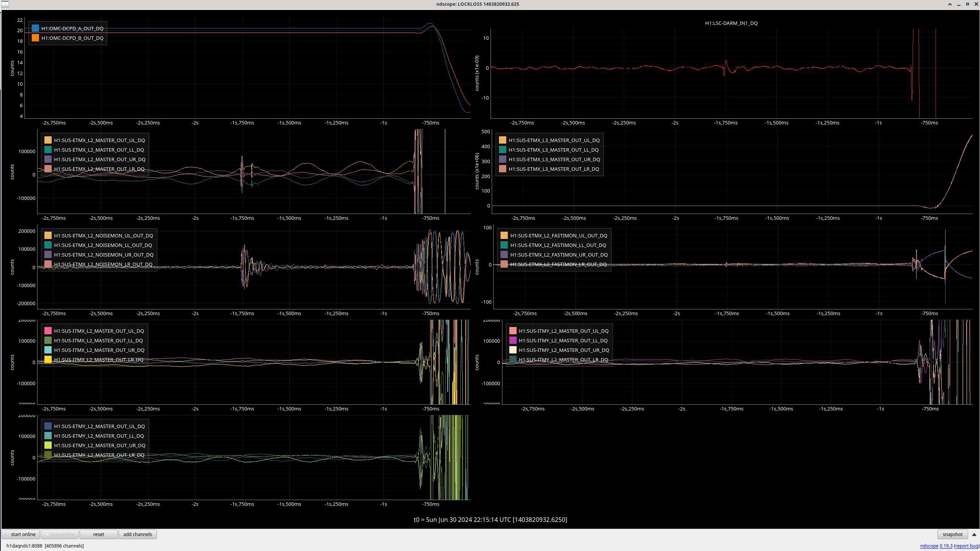Take a snapshot of the plots
This screenshot has width=980, height=551.
click(952, 534)
